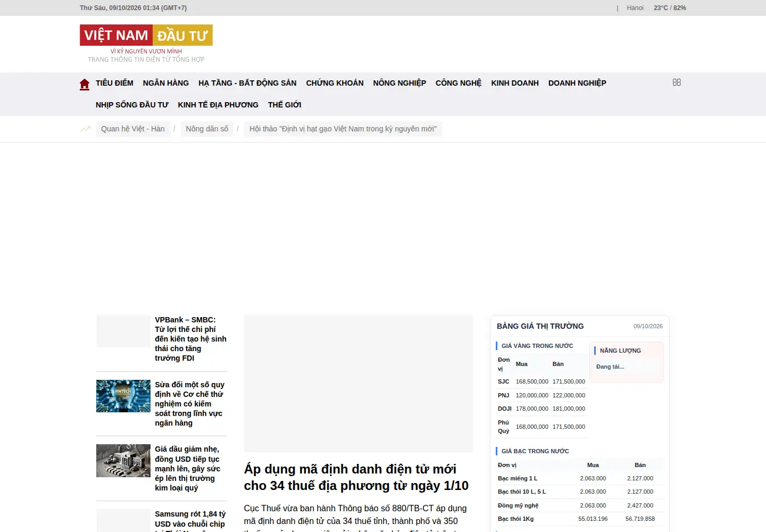Screen dimensions: 766x532
Task: Open the 'Nông dân số' trending tag
Action: [207, 129]
